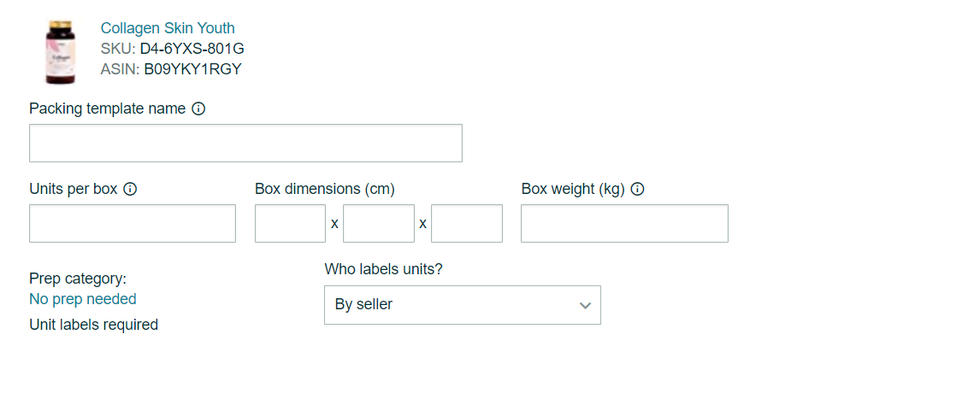980x405 pixels.
Task: Click the Box dimensions (cm) label
Action: tap(325, 189)
